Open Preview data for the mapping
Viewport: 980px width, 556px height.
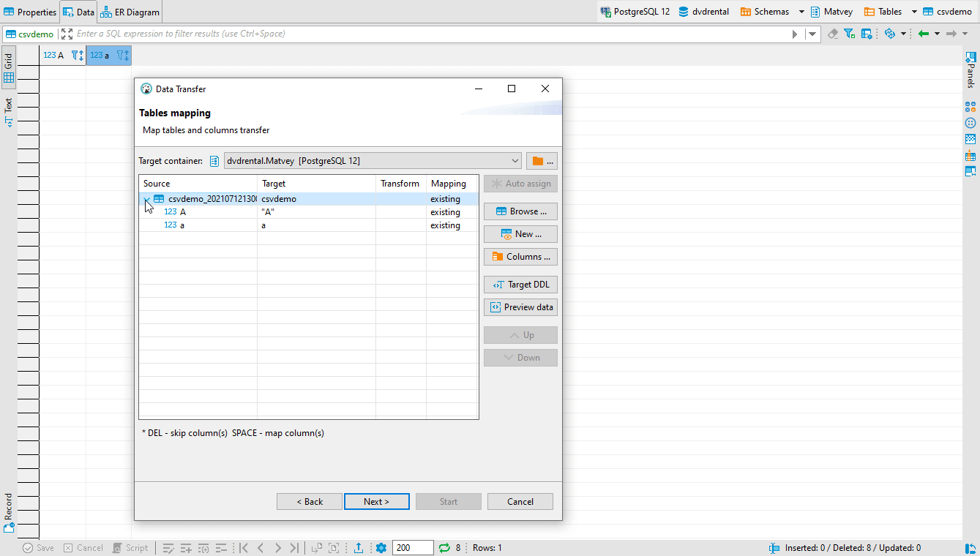[x=520, y=307]
